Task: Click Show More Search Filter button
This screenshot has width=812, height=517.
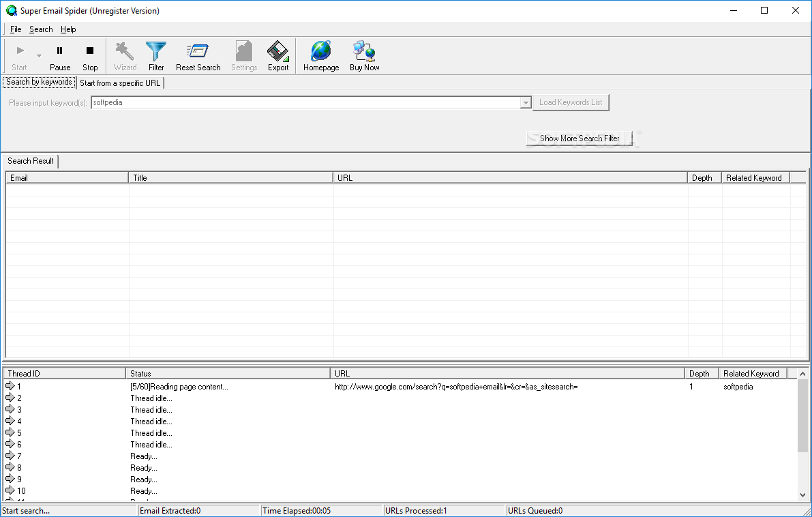Action: pos(580,138)
